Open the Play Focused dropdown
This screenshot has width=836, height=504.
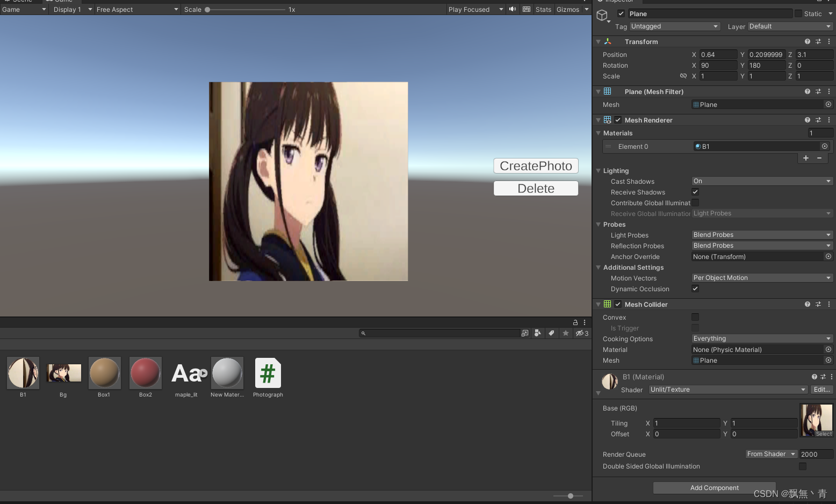[476, 9]
